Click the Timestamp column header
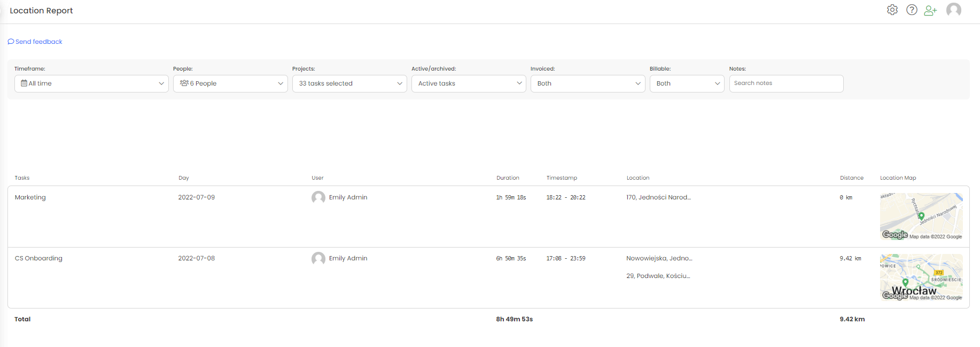 click(562, 178)
